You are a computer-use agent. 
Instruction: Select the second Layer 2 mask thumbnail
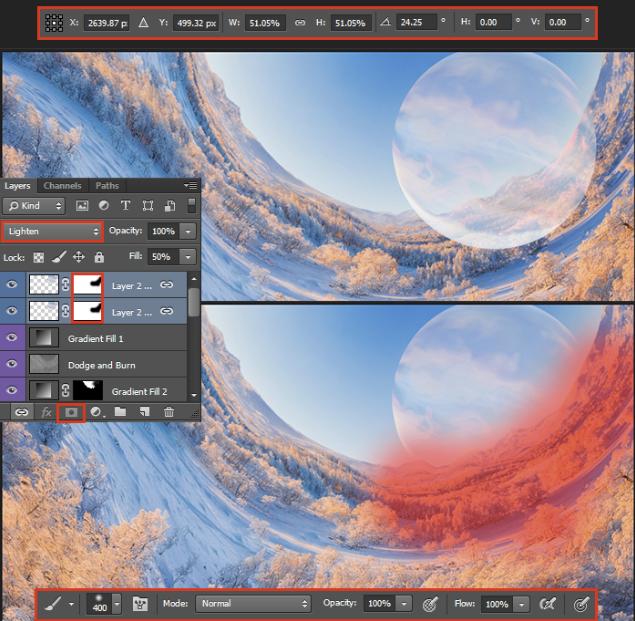click(87, 311)
